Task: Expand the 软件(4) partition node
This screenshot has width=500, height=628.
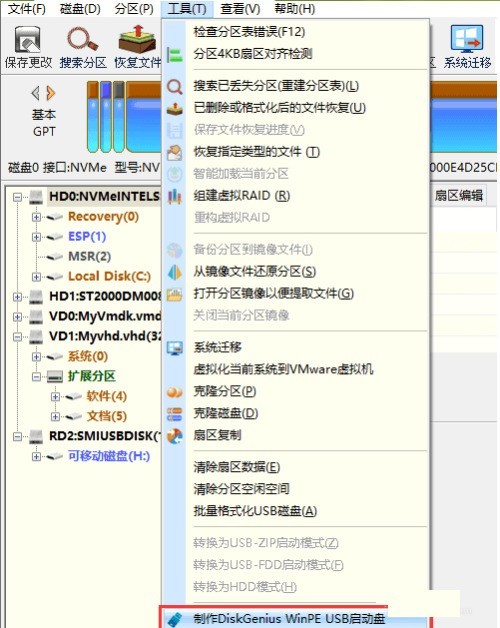Action: (x=55, y=397)
